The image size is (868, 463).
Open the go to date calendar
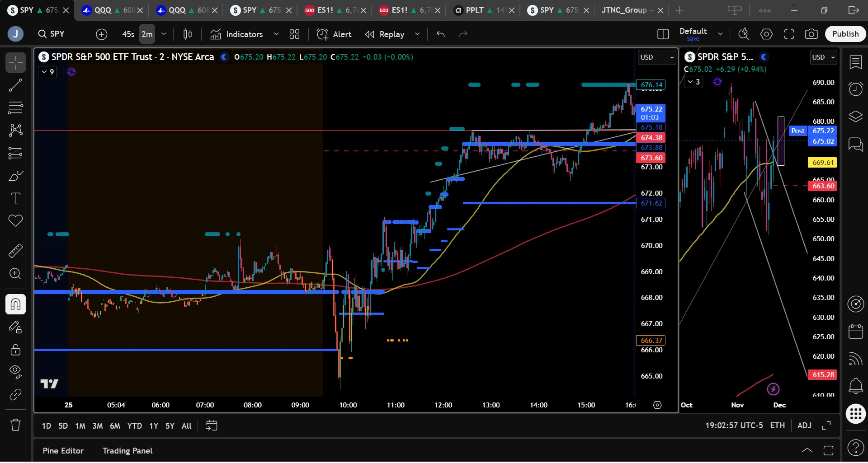tap(212, 426)
